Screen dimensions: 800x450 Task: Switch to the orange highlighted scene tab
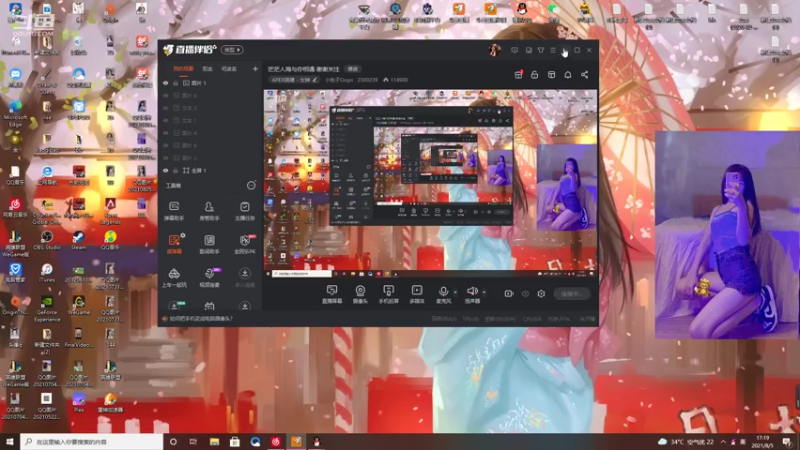[183, 69]
